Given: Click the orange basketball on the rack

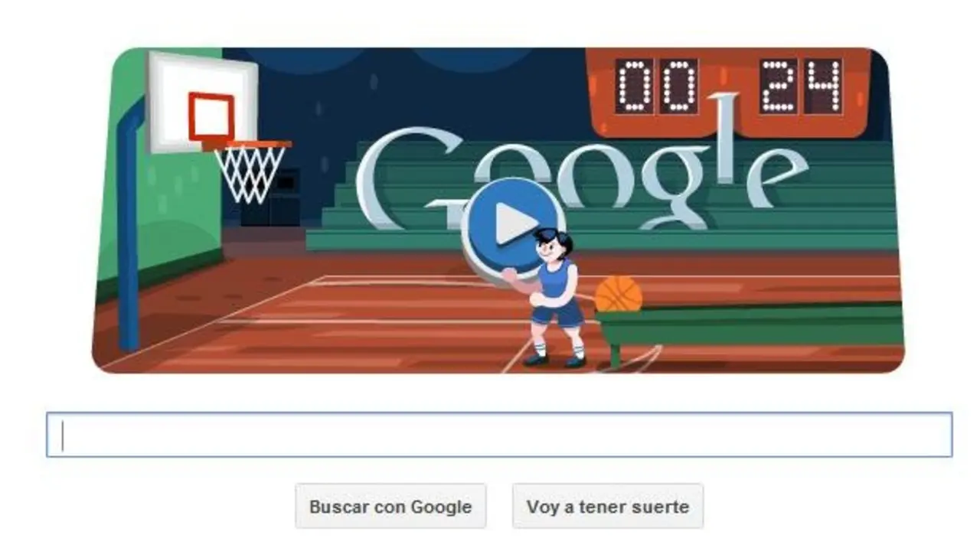Looking at the screenshot, I should (619, 295).
